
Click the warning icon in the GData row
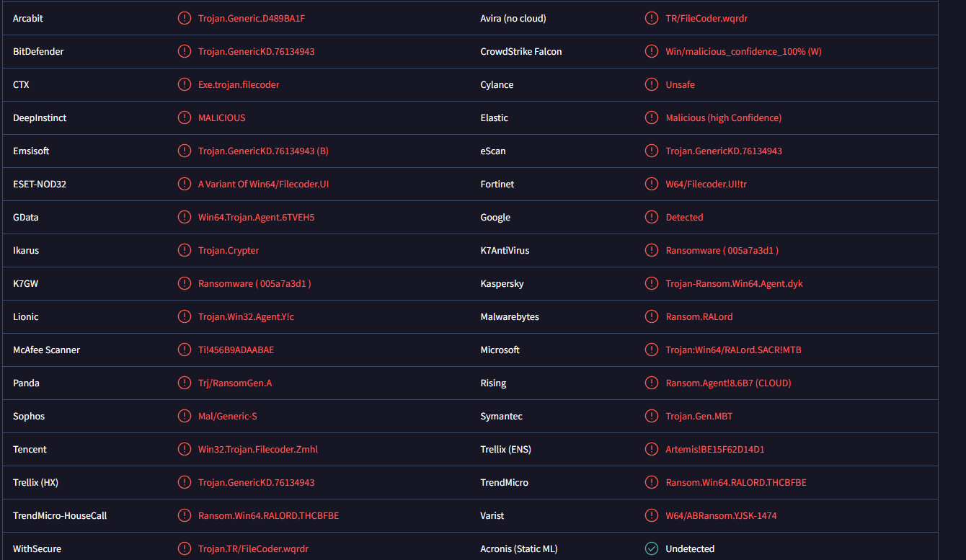coord(185,217)
